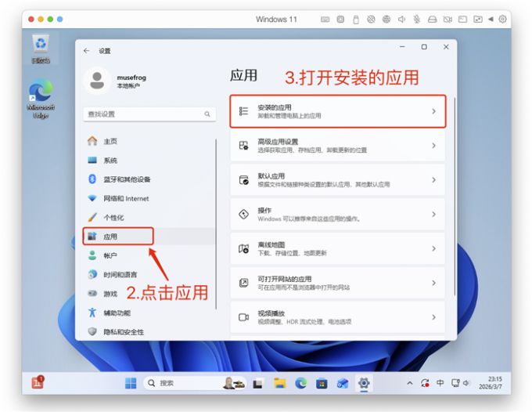Image resolution: width=532 pixels, height=412 pixels.
Task: Click the 离线地图 map icon
Action: (x=243, y=248)
